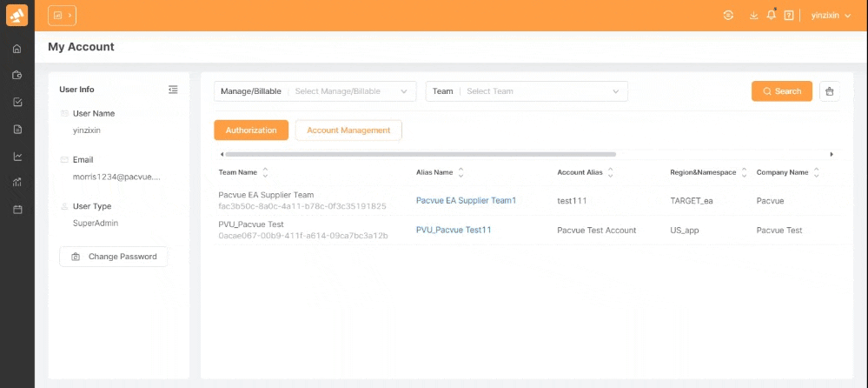The image size is (868, 388).
Task: Click the orange Search button
Action: [782, 91]
